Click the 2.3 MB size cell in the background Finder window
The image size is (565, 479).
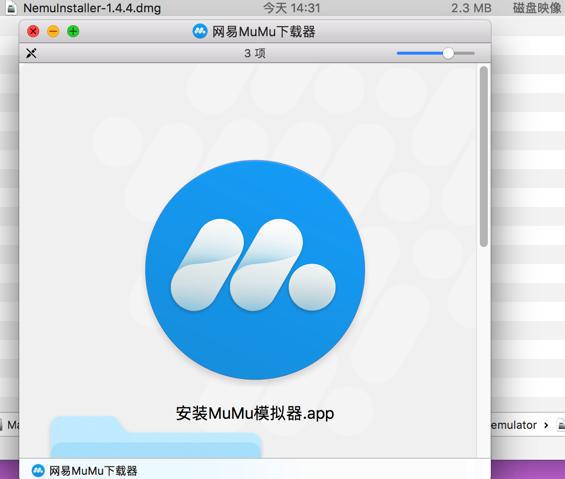471,8
